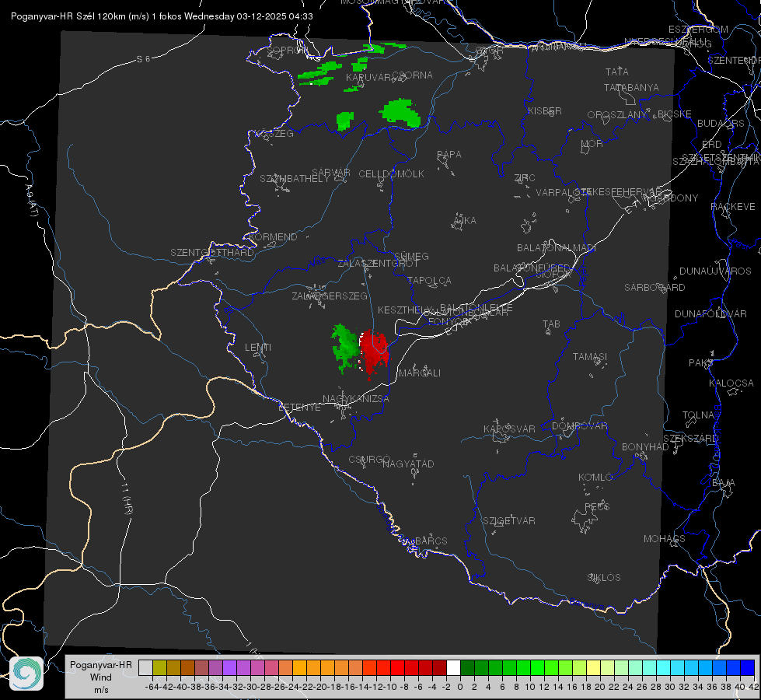Click the 11 (HR) road label
Image resolution: width=761 pixels, height=700 pixels.
(x=127, y=499)
